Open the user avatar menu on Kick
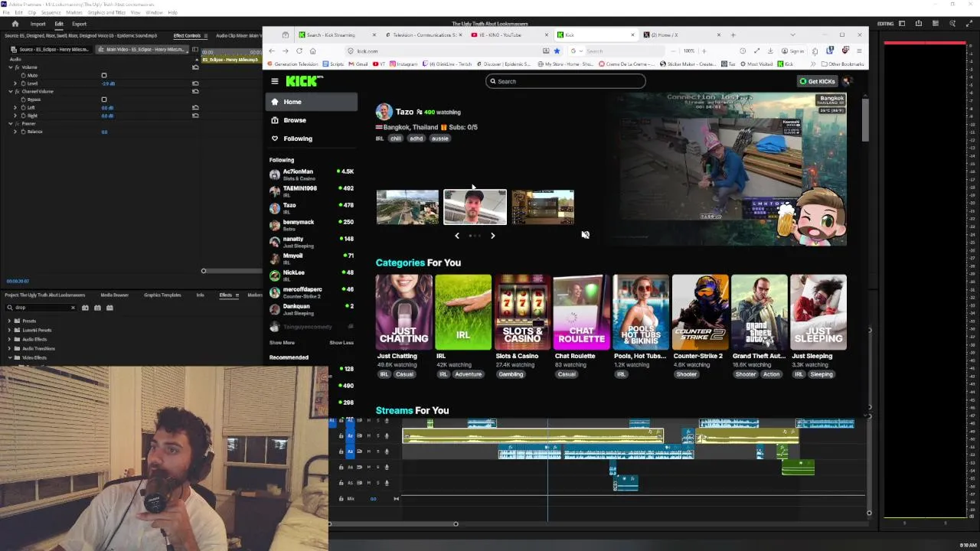Screen dimensions: 980x551 [x=848, y=81]
